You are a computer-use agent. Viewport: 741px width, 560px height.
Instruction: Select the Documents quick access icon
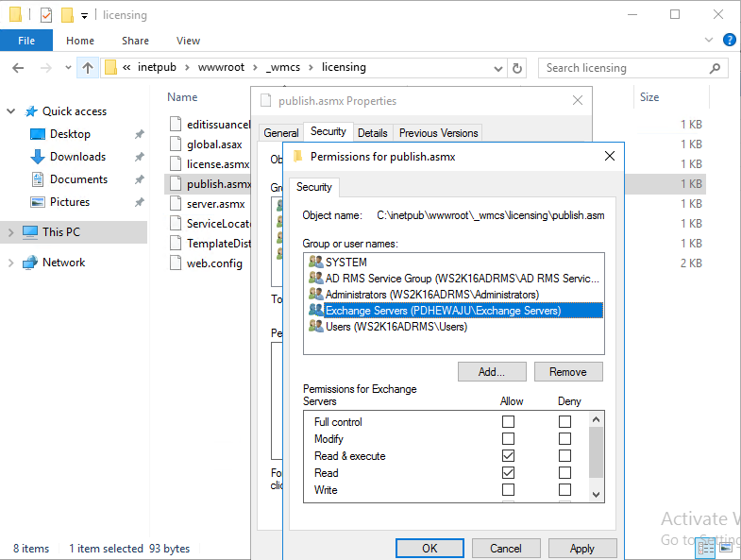click(x=38, y=179)
